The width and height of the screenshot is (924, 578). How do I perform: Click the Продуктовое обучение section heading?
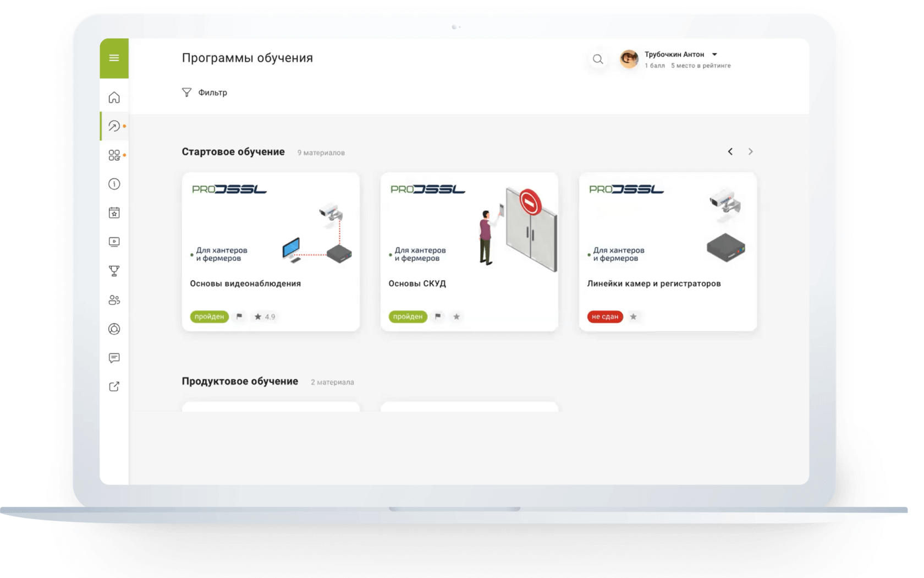tap(240, 381)
